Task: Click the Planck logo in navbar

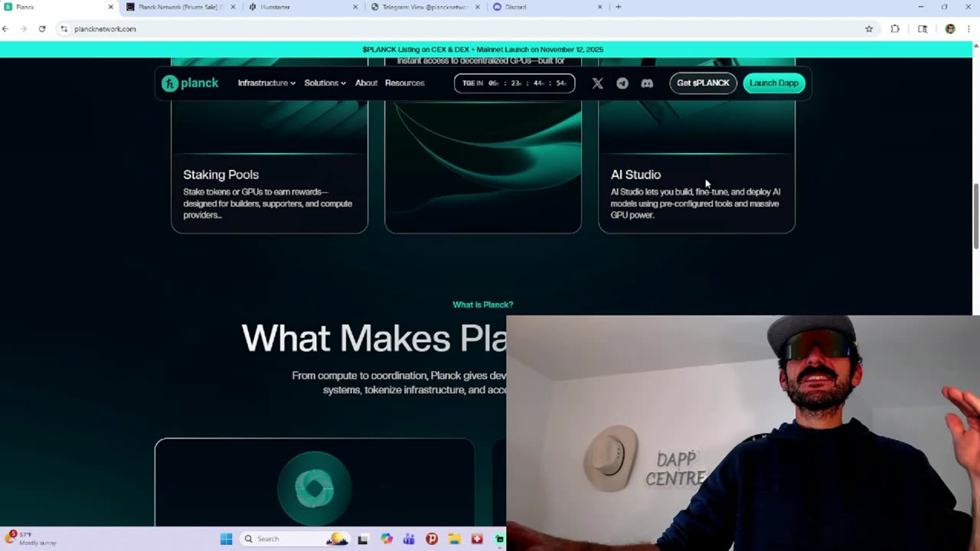Action: click(x=190, y=83)
